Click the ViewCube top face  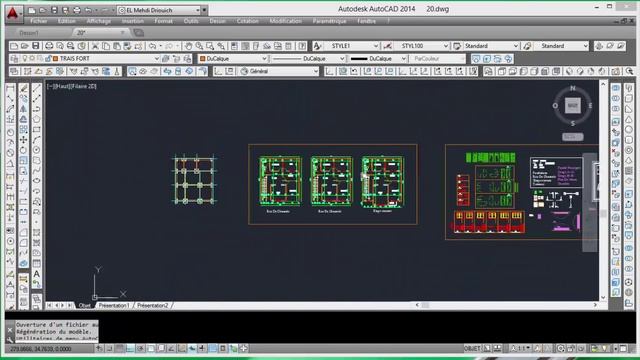572,106
